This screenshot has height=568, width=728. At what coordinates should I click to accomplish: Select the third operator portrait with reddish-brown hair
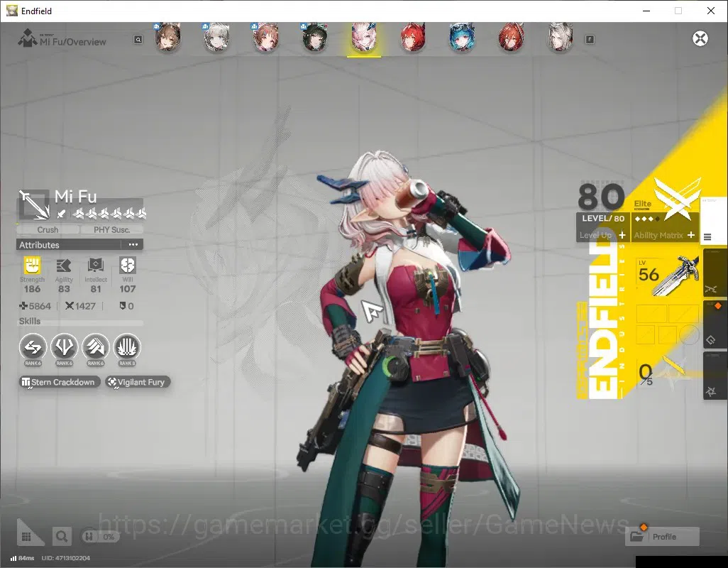point(265,38)
